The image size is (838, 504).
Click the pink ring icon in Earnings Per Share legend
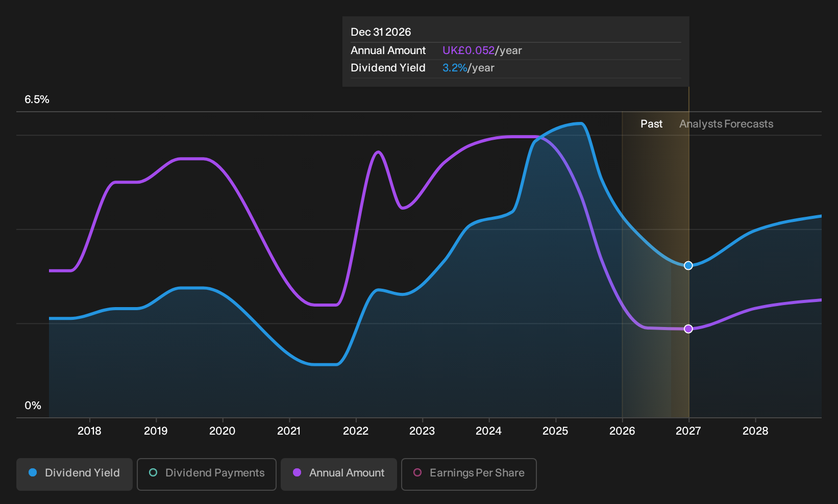click(417, 472)
